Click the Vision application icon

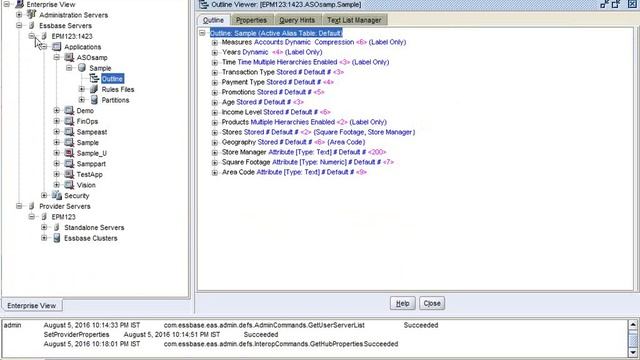tap(69, 184)
